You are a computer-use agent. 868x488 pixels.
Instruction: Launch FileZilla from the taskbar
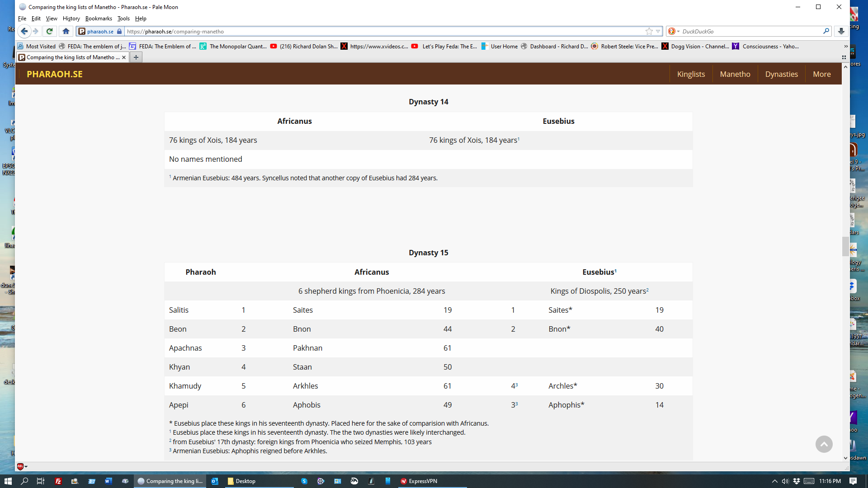pyautogui.click(x=58, y=481)
